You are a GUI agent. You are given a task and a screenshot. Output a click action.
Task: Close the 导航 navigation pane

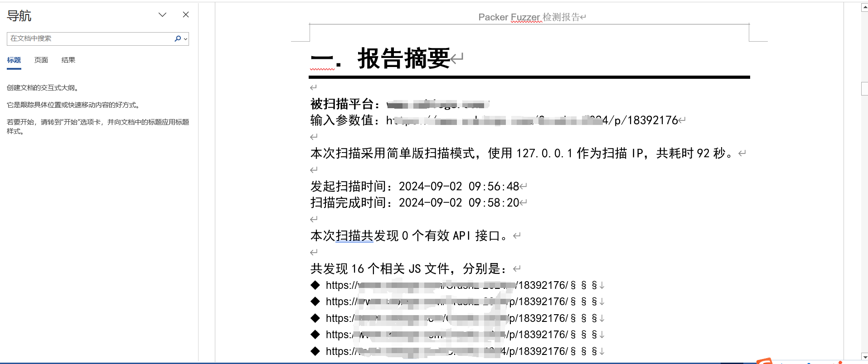[186, 14]
